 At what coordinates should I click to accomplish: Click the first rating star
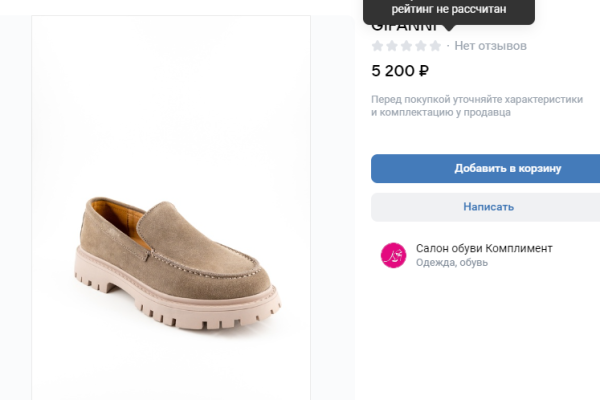377,46
